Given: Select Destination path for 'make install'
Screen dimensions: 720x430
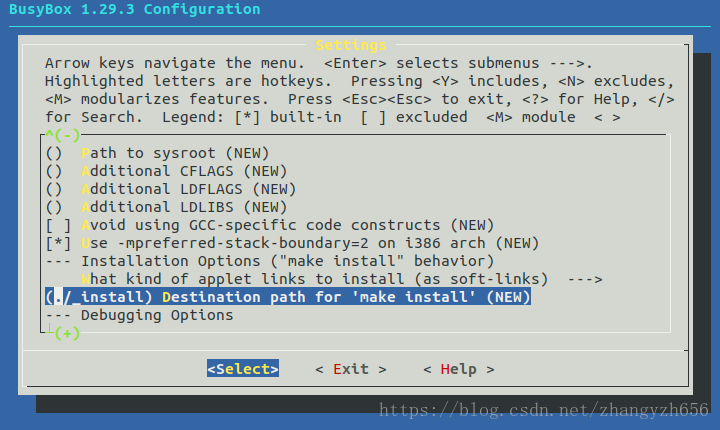Looking at the screenshot, I should coord(288,297).
